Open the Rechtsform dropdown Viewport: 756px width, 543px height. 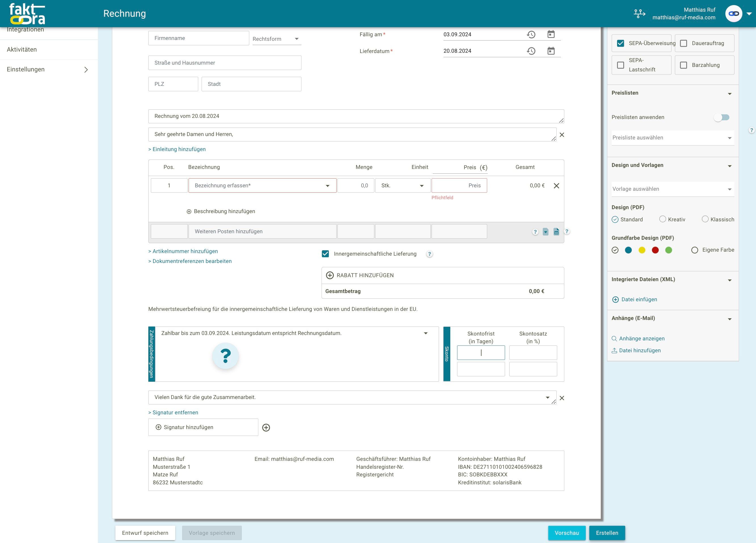[x=276, y=39]
